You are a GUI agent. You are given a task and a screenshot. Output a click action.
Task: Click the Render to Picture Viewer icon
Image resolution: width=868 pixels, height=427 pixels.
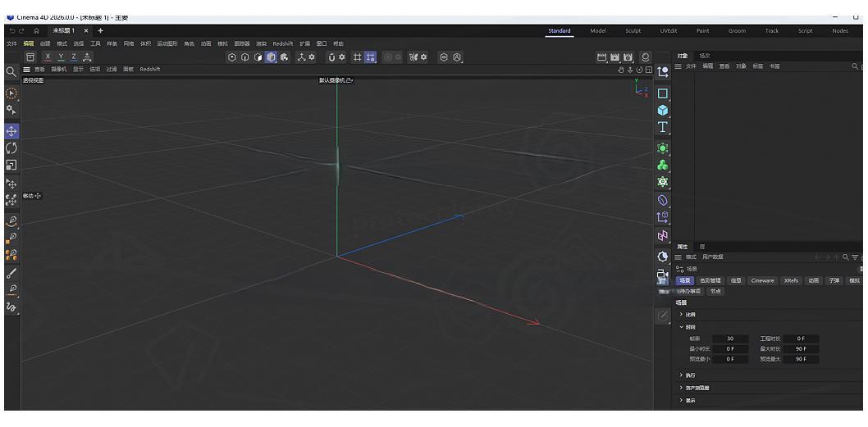(x=615, y=57)
